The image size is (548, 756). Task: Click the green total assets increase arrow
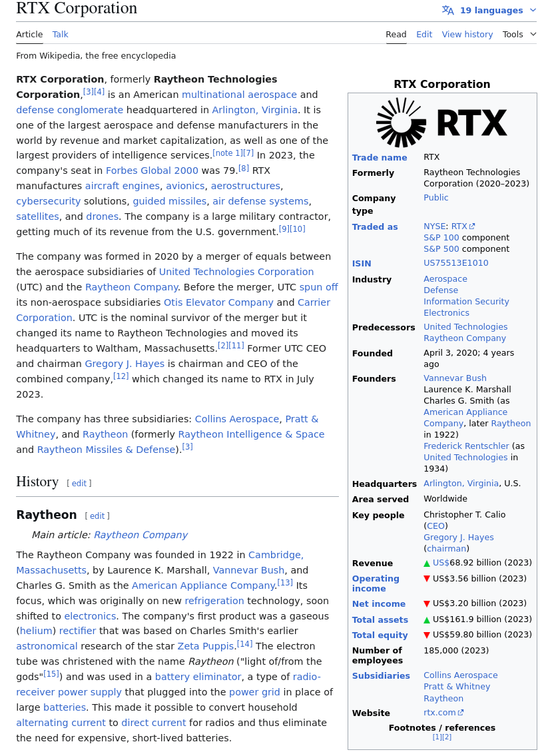(x=427, y=619)
